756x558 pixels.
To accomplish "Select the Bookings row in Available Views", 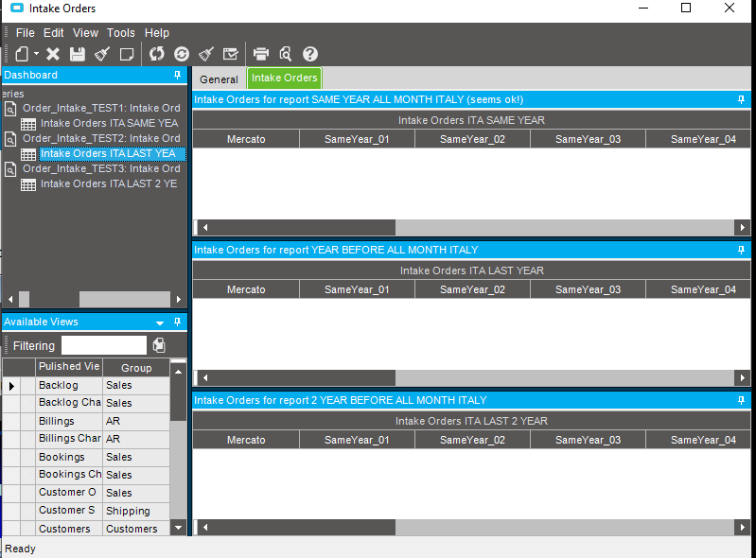I will pyautogui.click(x=62, y=457).
